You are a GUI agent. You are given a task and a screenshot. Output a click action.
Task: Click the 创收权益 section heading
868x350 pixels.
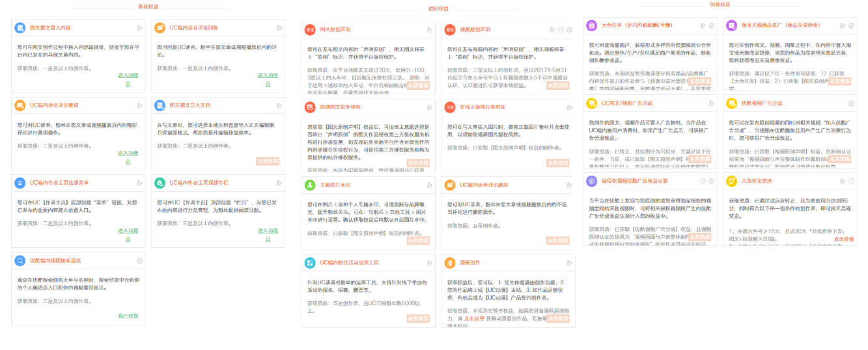[x=720, y=5]
